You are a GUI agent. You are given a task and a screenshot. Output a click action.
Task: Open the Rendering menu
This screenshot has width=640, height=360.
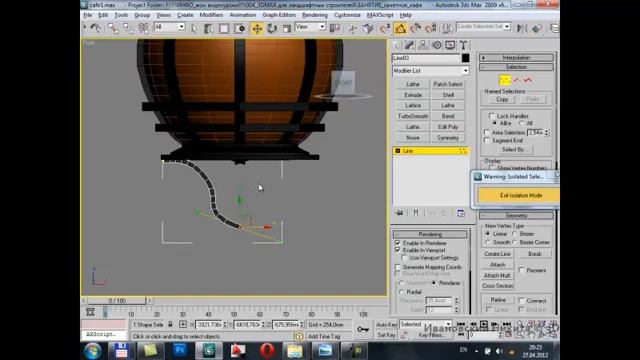click(x=315, y=15)
